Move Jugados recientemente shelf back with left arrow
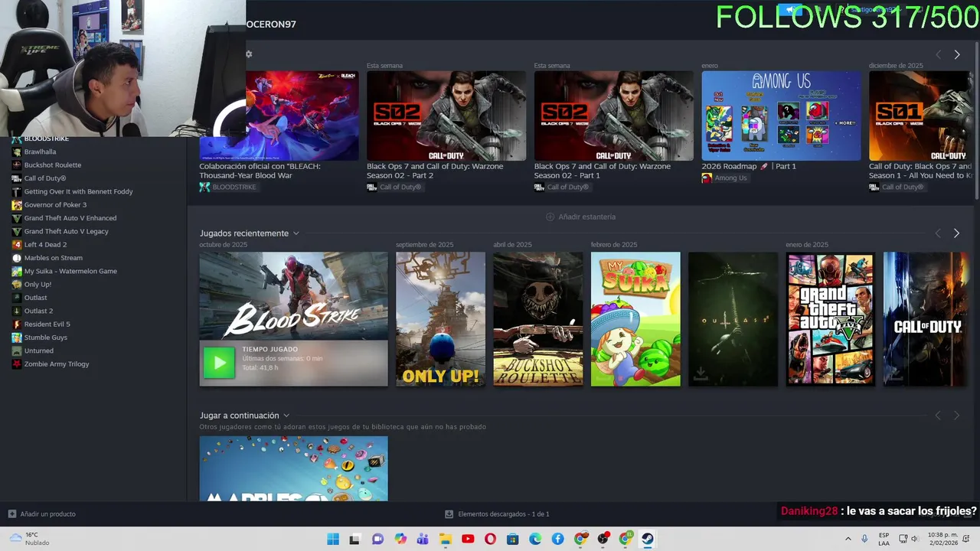The image size is (980, 551). [x=938, y=233]
